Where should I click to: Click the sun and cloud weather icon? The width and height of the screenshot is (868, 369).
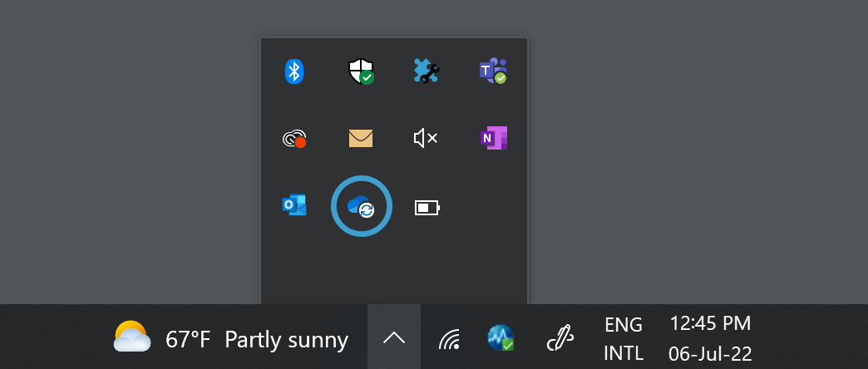[x=132, y=337]
